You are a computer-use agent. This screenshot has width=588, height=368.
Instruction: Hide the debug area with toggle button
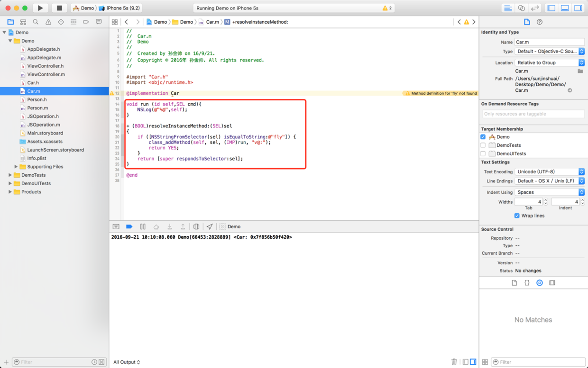pyautogui.click(x=116, y=227)
